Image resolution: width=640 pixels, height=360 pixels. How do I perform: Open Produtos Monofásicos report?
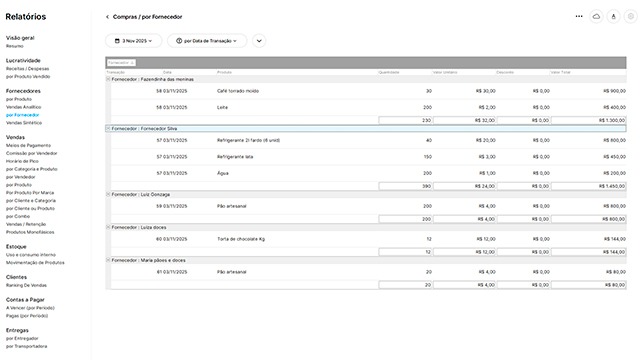pyautogui.click(x=30, y=232)
